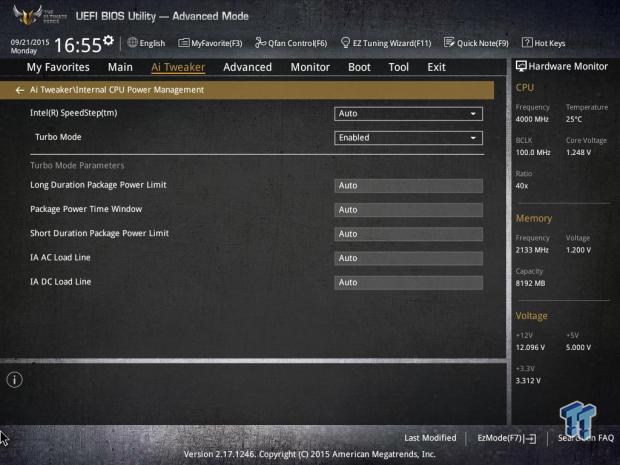Click the information icon at bottom left
Screen dimensions: 620x465
pos(15,380)
